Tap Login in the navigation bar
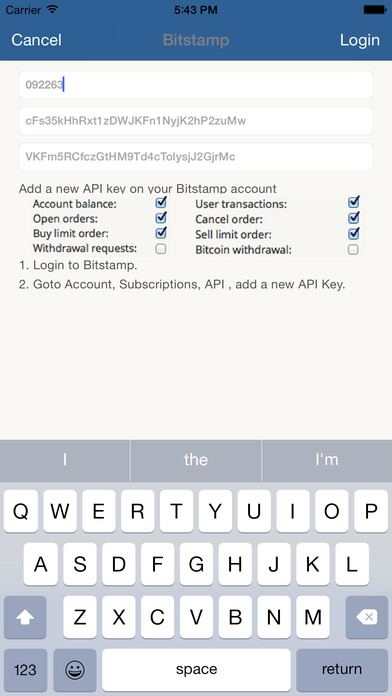 360,40
